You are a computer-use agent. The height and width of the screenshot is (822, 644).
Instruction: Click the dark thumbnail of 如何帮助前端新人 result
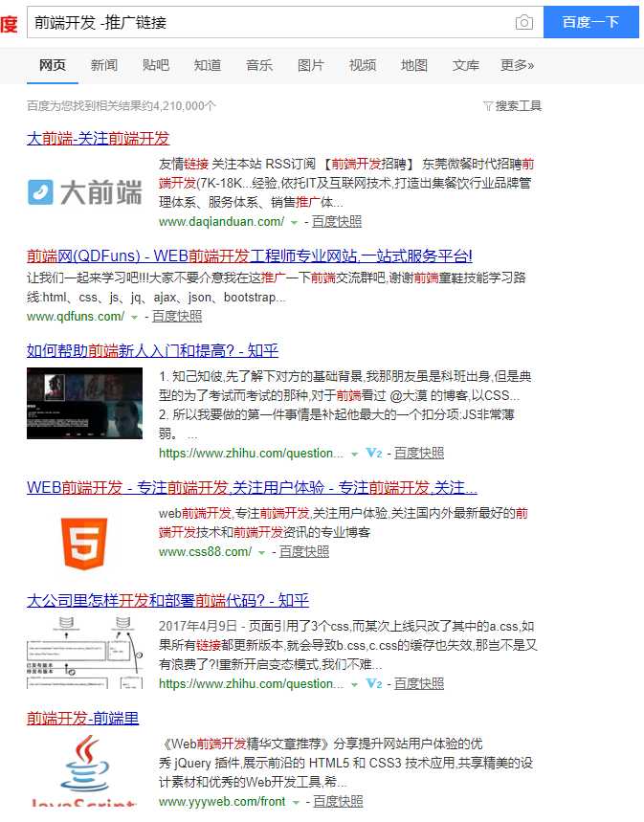click(84, 403)
